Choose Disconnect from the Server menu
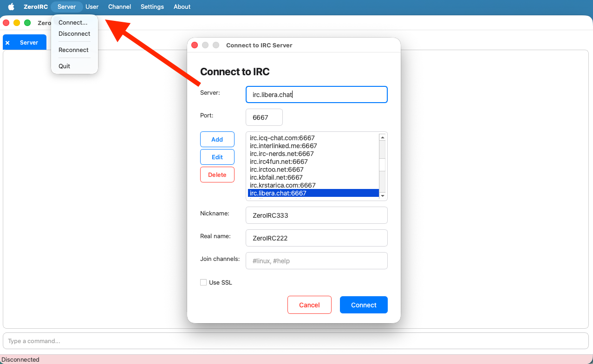The width and height of the screenshot is (593, 364). point(74,33)
